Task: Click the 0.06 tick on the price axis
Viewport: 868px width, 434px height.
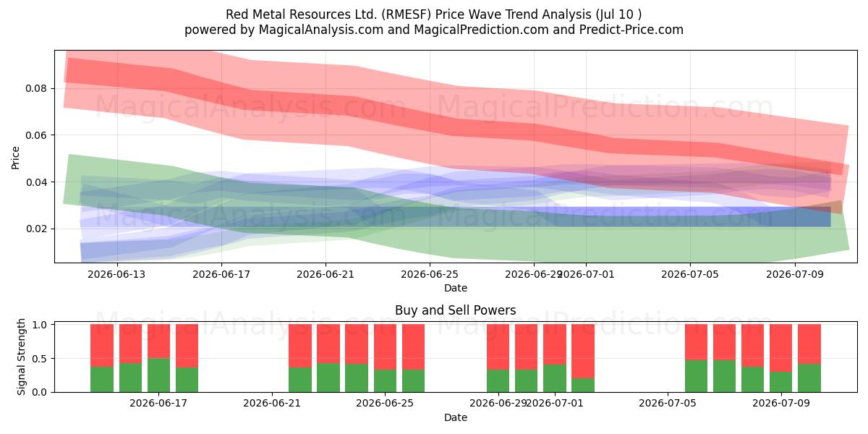Action: (x=37, y=135)
